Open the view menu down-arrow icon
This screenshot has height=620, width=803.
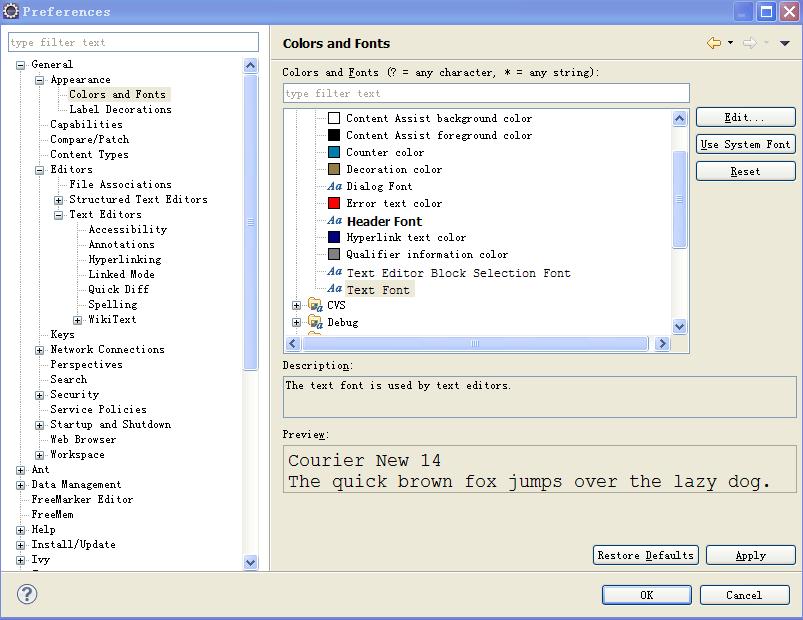click(785, 43)
